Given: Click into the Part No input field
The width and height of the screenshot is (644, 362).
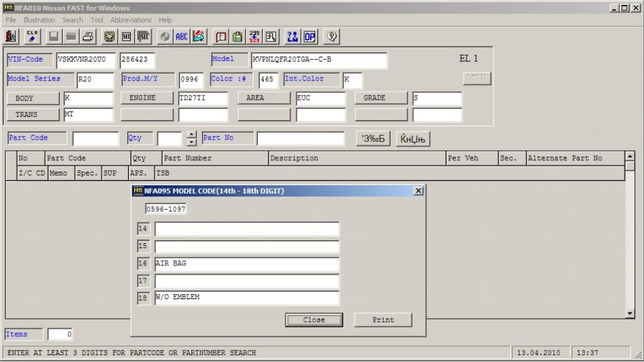Looking at the screenshot, I should pos(301,138).
